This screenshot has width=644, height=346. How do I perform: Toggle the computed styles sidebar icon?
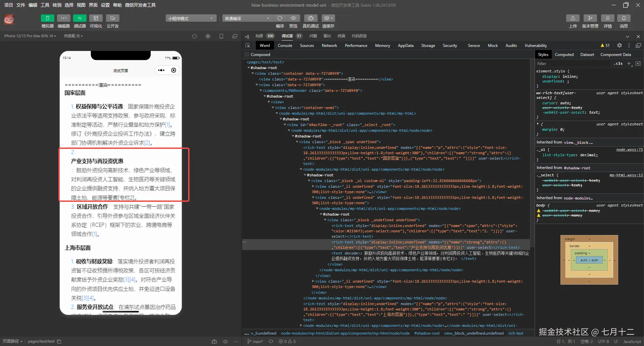pos(638,64)
